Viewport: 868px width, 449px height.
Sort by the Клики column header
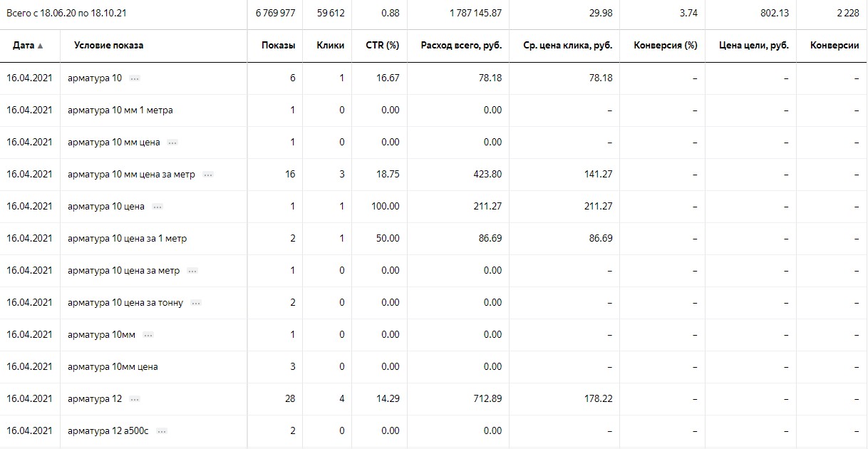[330, 46]
